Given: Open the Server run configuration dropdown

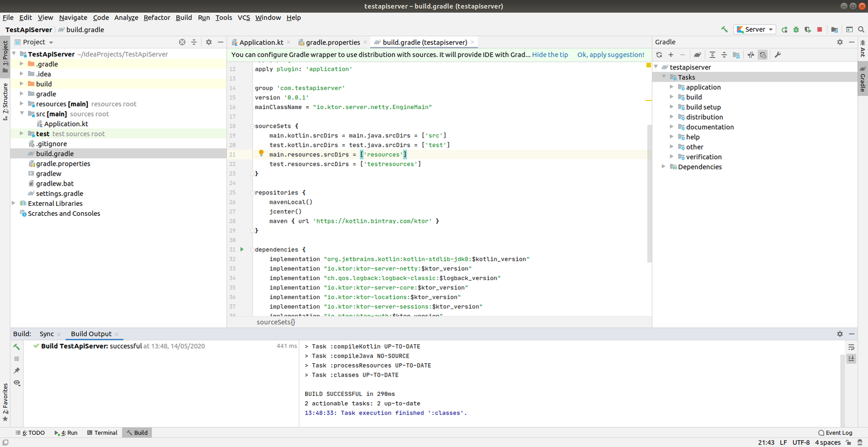Looking at the screenshot, I should click(755, 29).
